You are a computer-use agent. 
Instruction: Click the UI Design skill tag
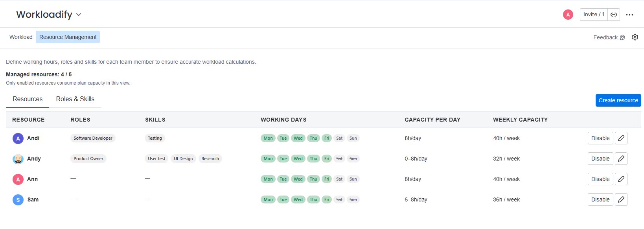183,159
